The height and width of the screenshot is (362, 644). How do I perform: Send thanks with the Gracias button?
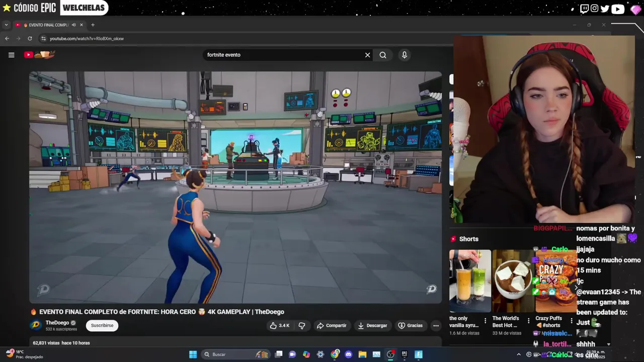click(x=411, y=325)
